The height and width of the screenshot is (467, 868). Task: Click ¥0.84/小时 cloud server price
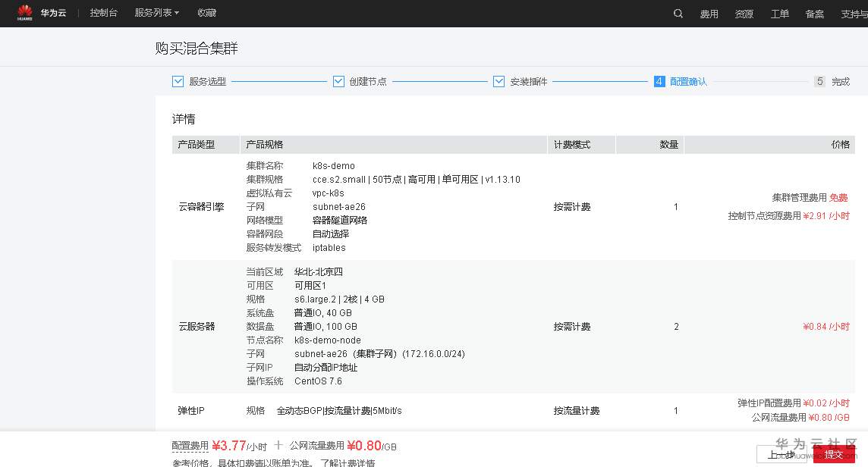[826, 327]
